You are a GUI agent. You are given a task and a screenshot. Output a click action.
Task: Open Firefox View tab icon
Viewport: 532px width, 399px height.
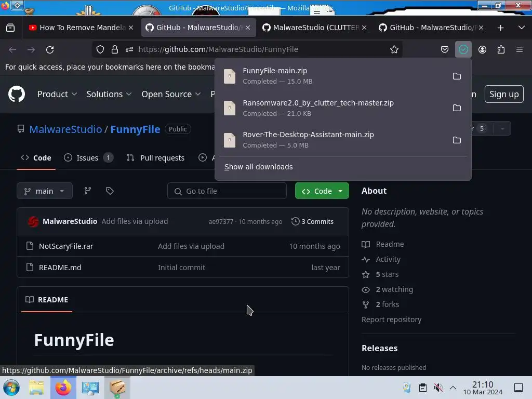tap(10, 28)
